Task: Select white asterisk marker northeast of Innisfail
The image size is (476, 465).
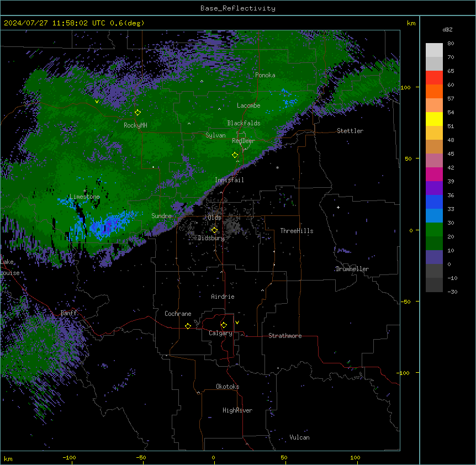Action: [x=277, y=167]
